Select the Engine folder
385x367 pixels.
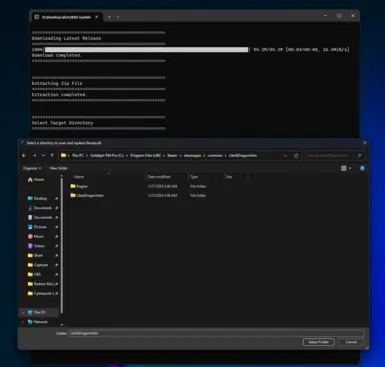tap(82, 186)
